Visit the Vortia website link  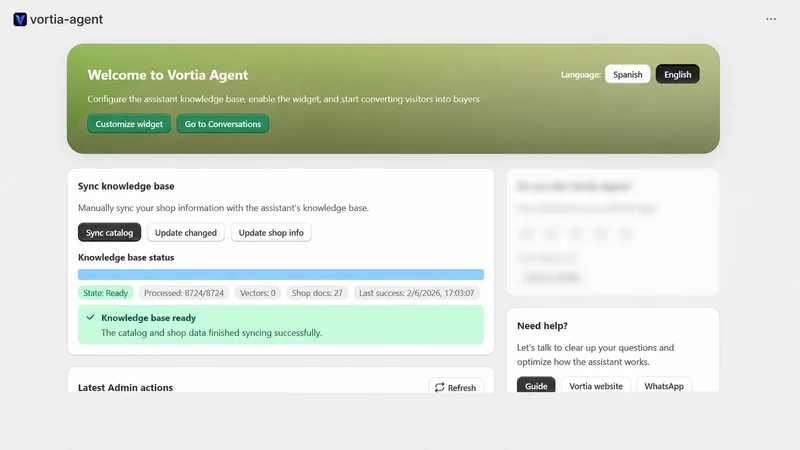[x=596, y=386]
